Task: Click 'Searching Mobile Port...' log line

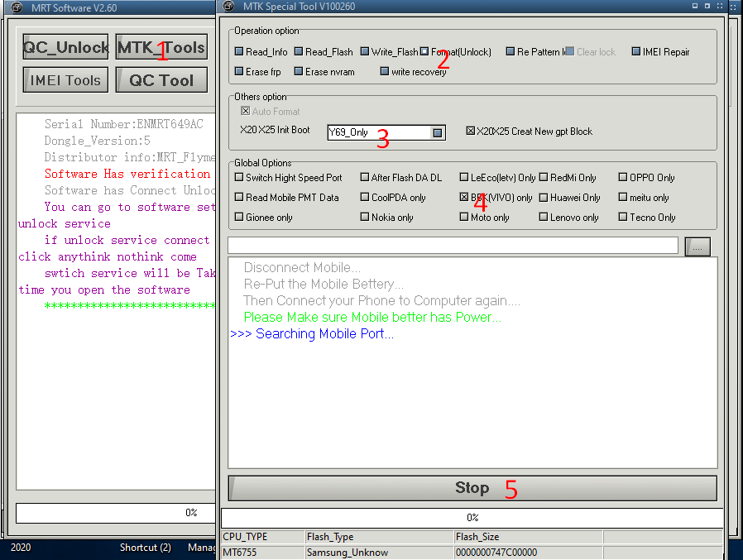Action: coord(312,334)
